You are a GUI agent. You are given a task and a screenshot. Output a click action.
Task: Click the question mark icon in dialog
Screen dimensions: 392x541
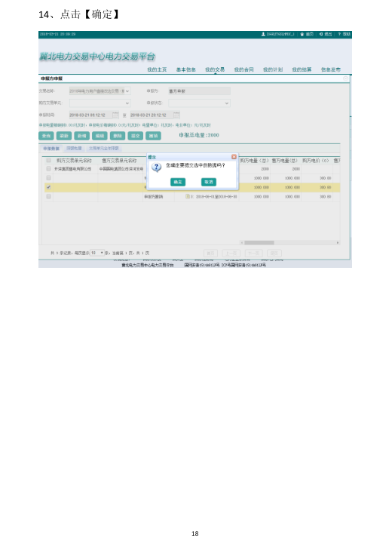point(157,168)
